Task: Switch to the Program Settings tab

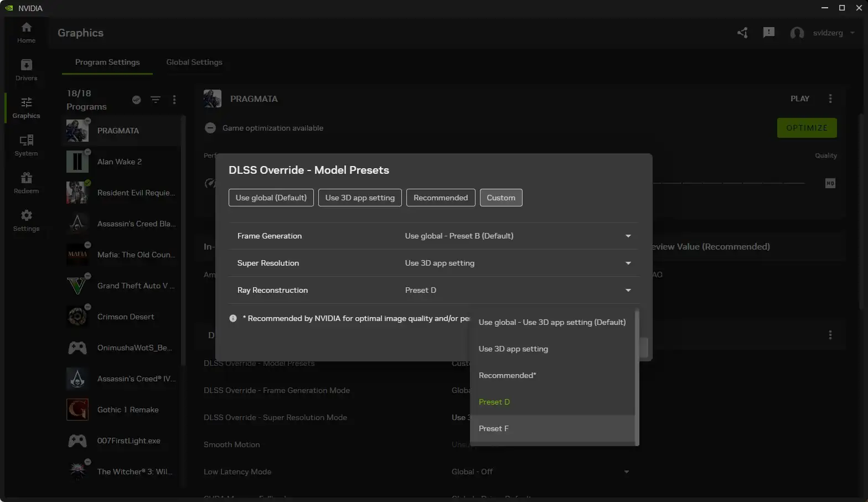Action: coord(107,62)
